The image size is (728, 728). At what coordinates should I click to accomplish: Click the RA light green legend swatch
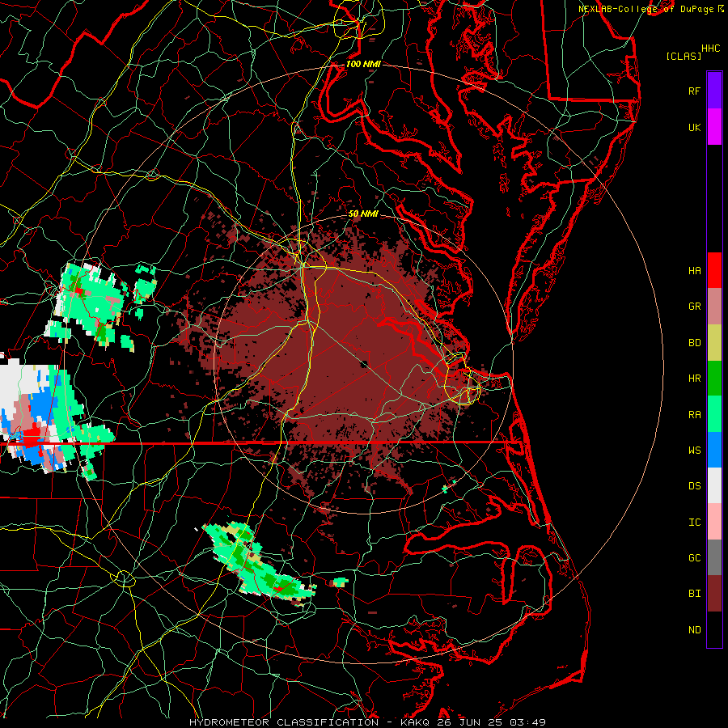(714, 414)
